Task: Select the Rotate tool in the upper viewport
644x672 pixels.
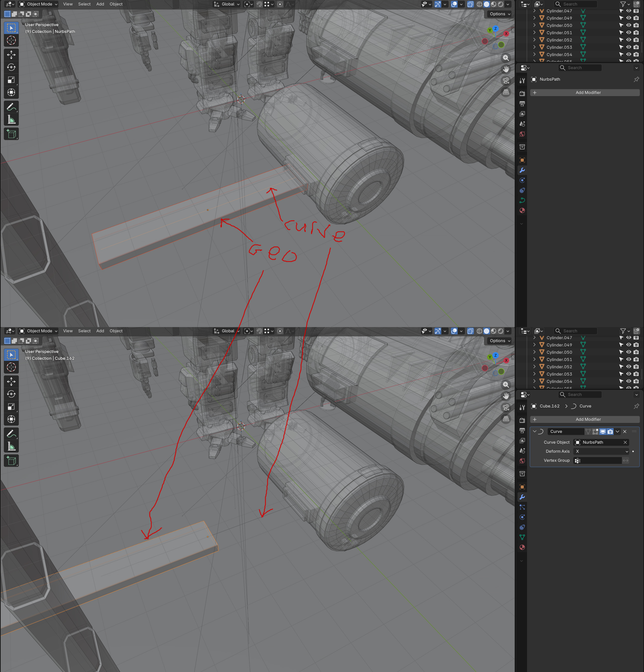Action: 11,67
